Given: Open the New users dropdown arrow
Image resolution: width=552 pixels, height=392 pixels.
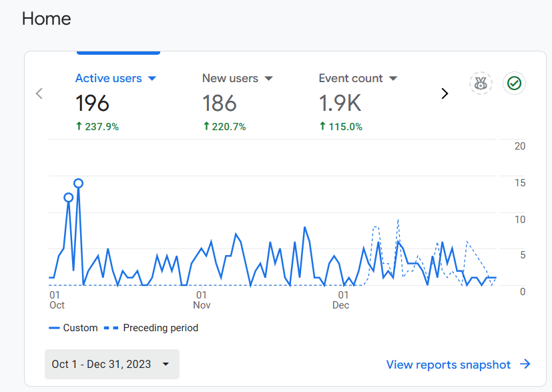Looking at the screenshot, I should [268, 79].
